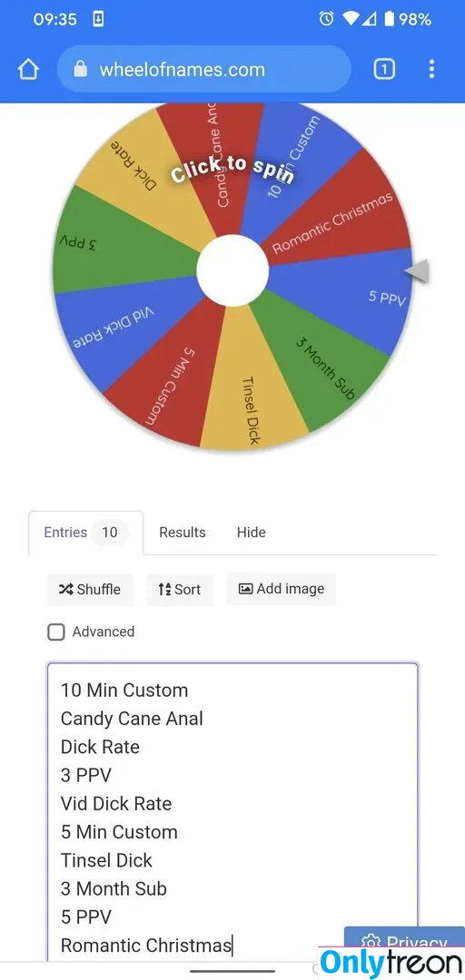Tap the browser home icon
The image size is (465, 980).
(28, 69)
